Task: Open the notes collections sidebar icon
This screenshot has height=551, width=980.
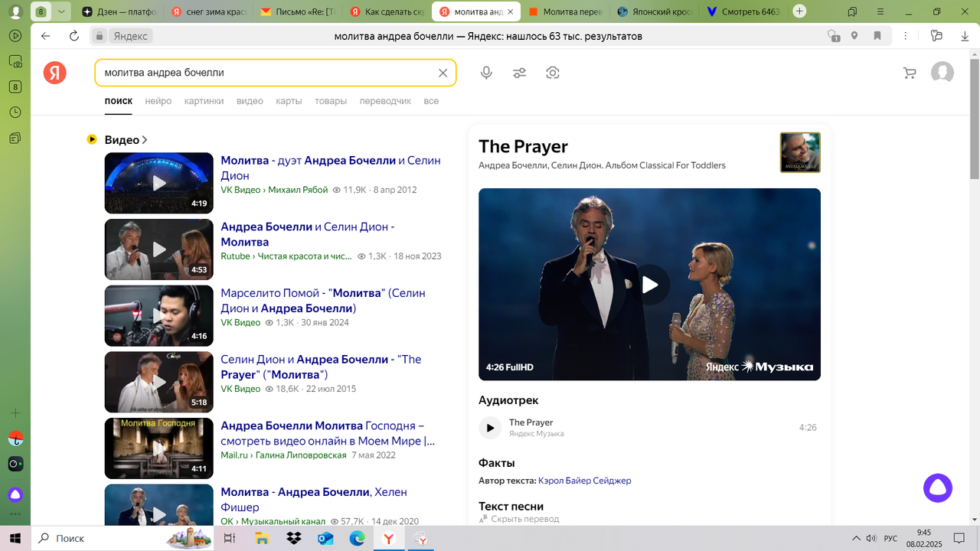Action: 15,139
